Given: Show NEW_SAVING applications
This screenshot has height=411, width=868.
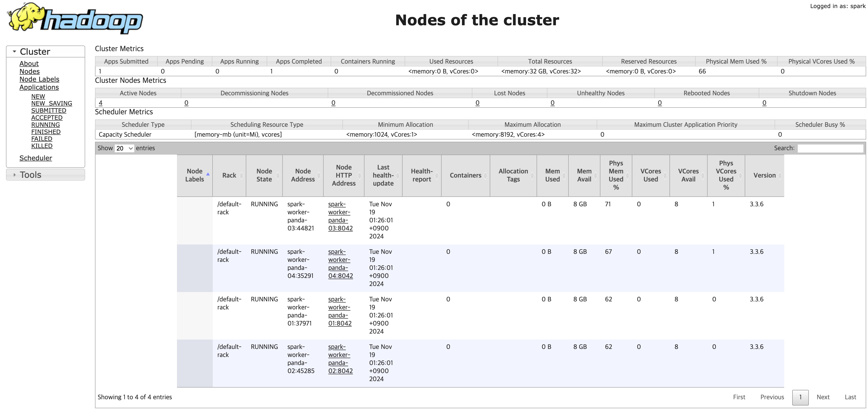Looking at the screenshot, I should pos(52,104).
